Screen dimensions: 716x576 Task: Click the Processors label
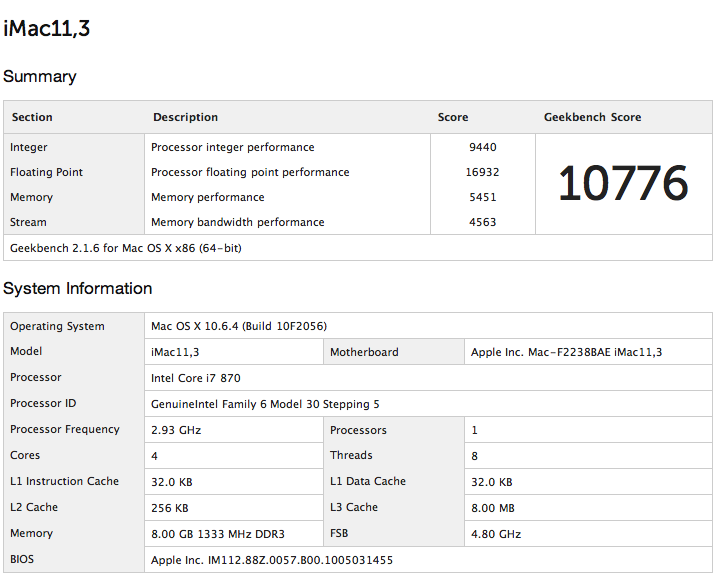pos(358,430)
